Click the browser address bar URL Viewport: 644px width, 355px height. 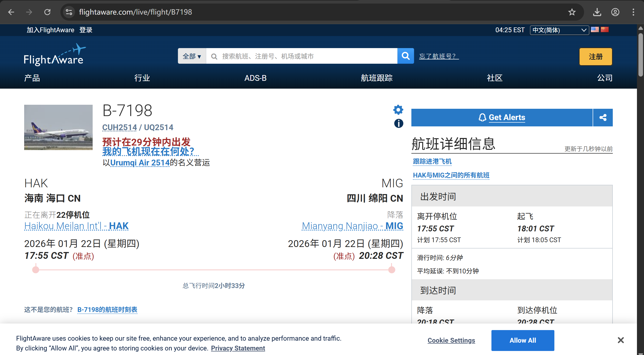(135, 12)
